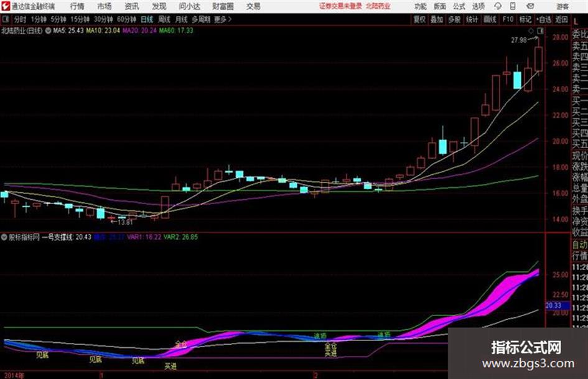Switch to 5分钟 period
This screenshot has height=379, width=588.
coord(58,19)
